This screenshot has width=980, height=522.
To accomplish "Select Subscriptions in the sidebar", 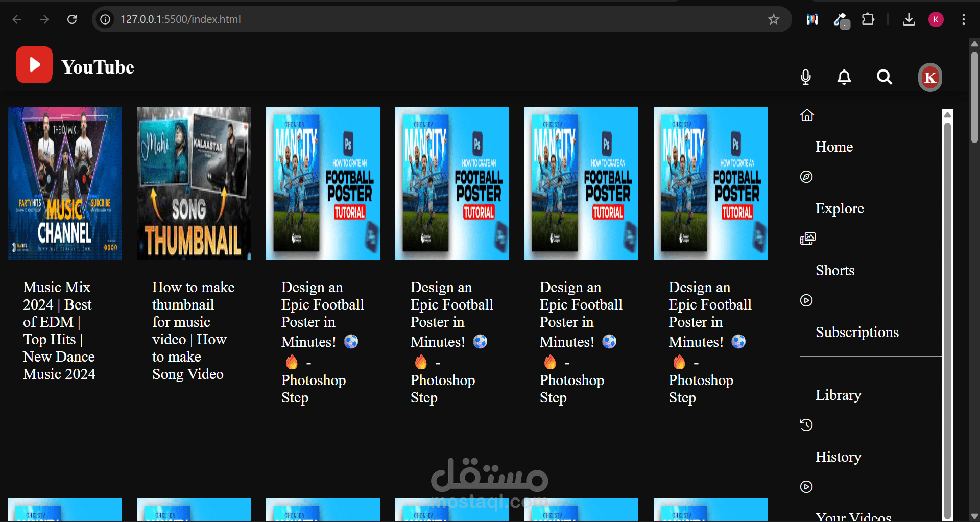I will pyautogui.click(x=857, y=333).
